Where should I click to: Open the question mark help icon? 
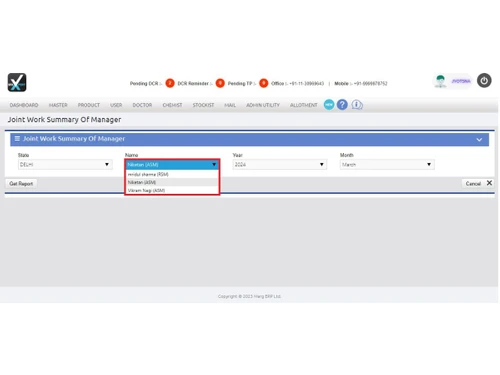pyautogui.click(x=342, y=105)
